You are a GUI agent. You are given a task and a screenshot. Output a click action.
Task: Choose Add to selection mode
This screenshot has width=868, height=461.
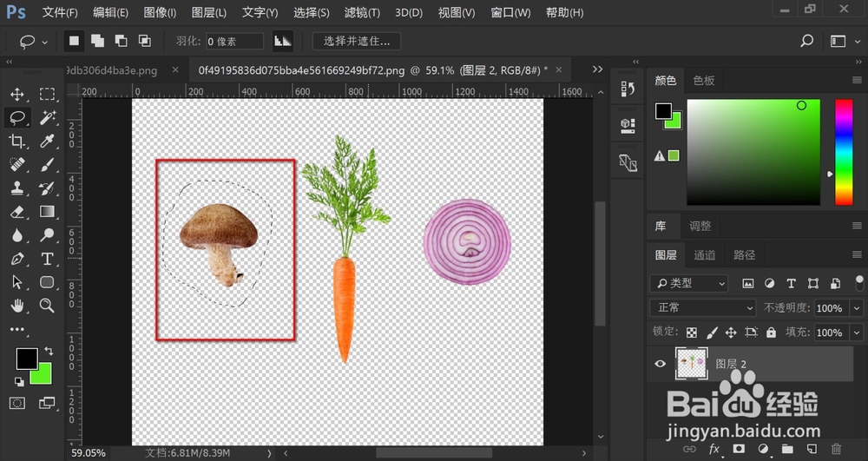click(97, 41)
